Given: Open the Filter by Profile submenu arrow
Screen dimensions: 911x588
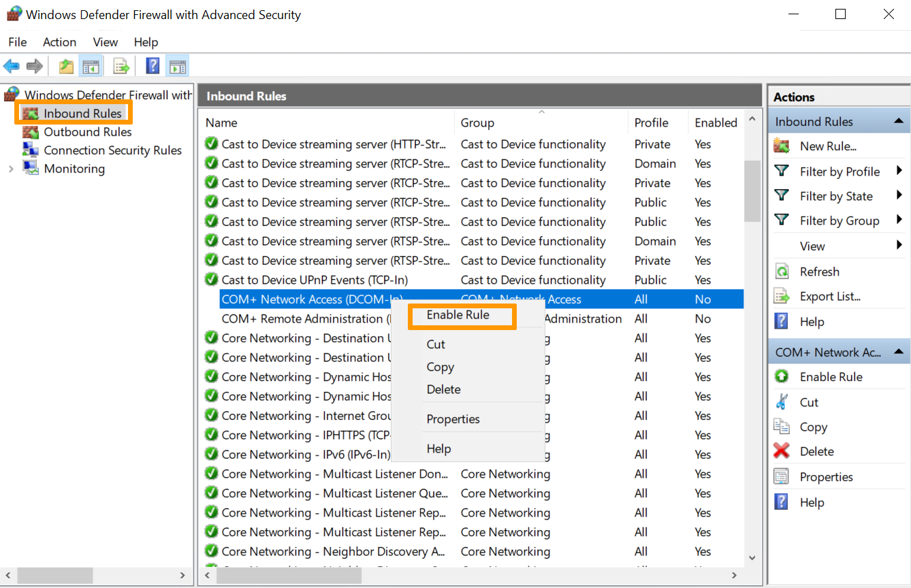Looking at the screenshot, I should pos(899,171).
